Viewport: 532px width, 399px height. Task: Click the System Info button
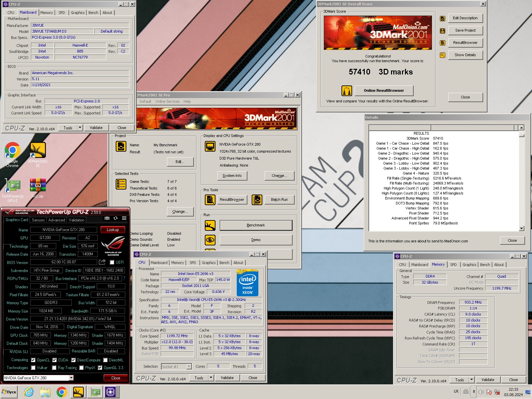(x=232, y=176)
